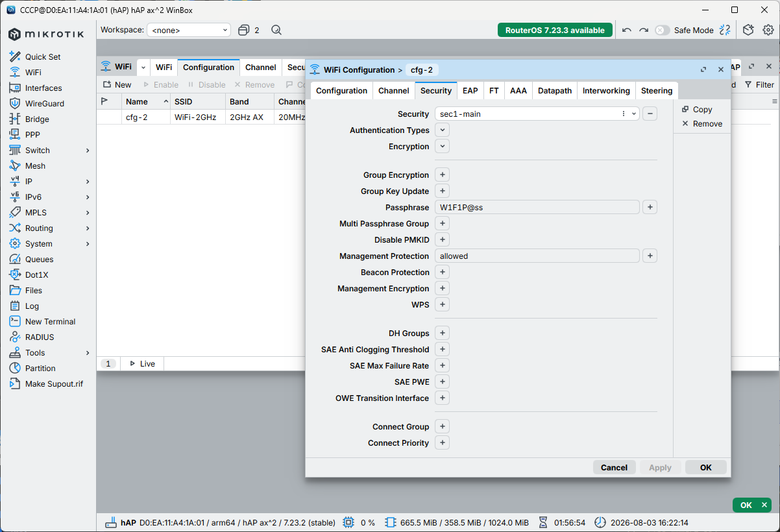Switch to the AAA tab
The height and width of the screenshot is (532, 780).
pos(518,91)
